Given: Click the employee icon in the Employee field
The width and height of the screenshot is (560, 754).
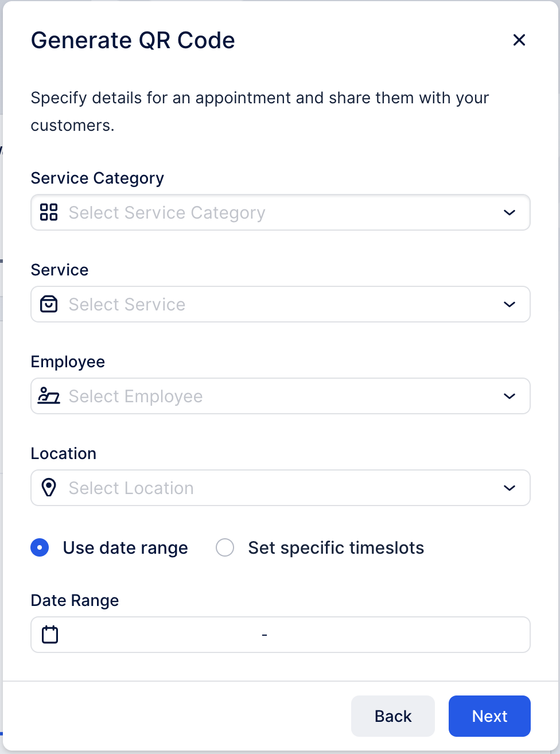Looking at the screenshot, I should click(49, 396).
